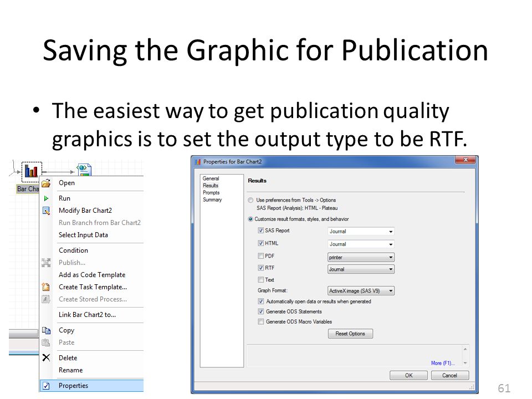Click the Publish icon in context menu

click(x=46, y=263)
